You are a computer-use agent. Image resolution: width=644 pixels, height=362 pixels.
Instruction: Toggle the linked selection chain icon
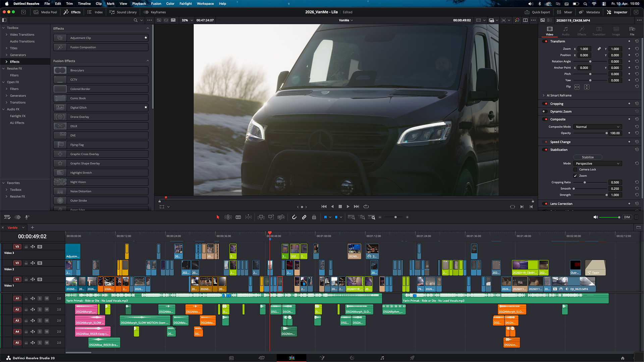304,217
